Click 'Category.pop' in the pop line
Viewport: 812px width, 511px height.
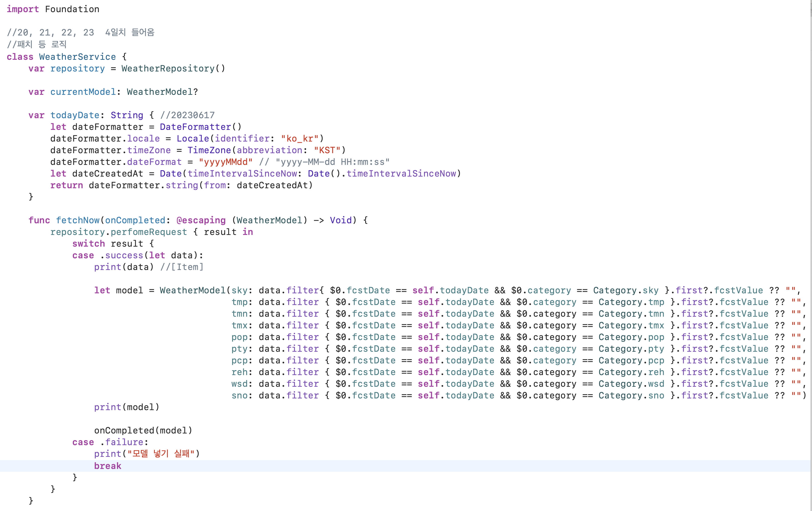[x=631, y=337]
